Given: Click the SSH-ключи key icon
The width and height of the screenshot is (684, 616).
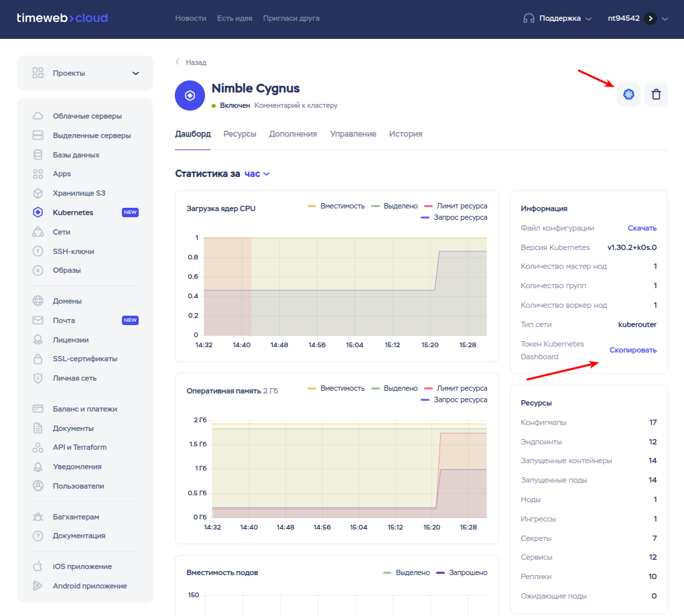Looking at the screenshot, I should 38,251.
